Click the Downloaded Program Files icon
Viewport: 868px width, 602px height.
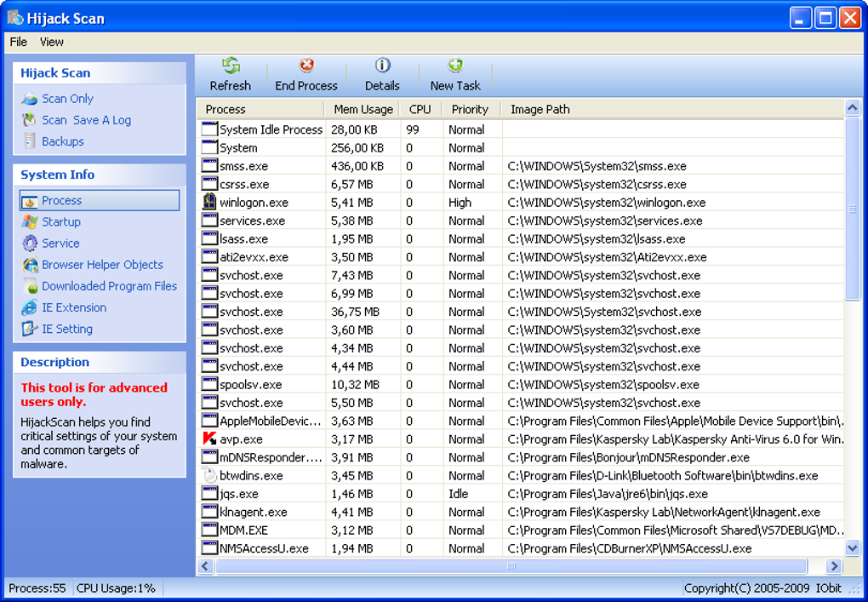click(31, 286)
